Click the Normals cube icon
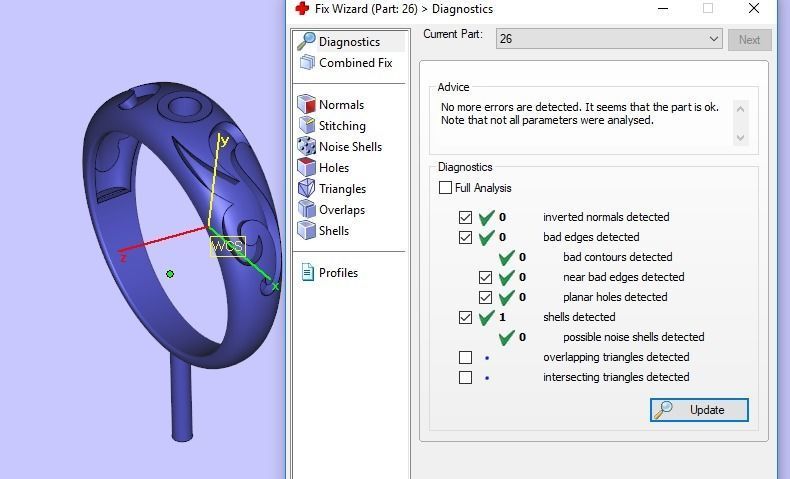This screenshot has width=790, height=479. pyautogui.click(x=306, y=104)
